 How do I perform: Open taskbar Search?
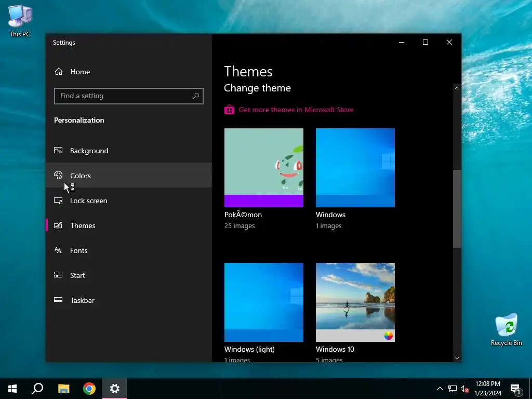click(37, 389)
